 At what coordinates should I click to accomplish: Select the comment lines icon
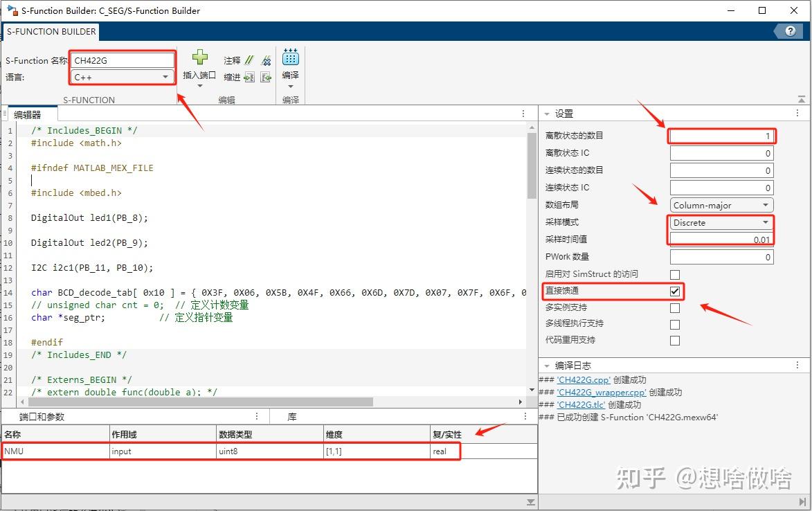pyautogui.click(x=249, y=61)
